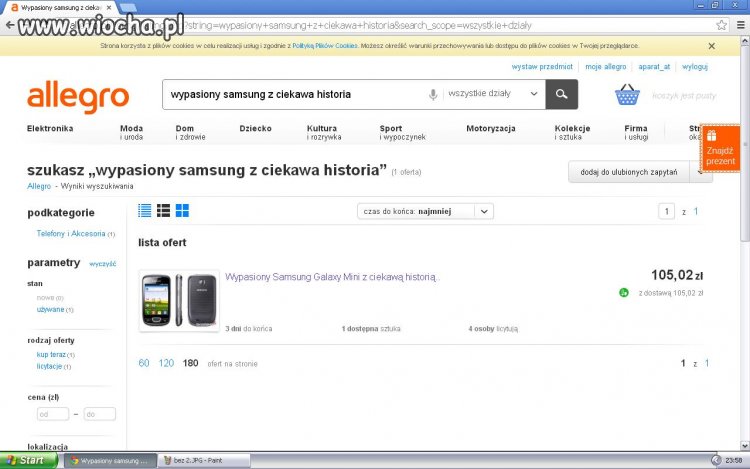
Task: Show 60 offers per page
Action: click(144, 363)
